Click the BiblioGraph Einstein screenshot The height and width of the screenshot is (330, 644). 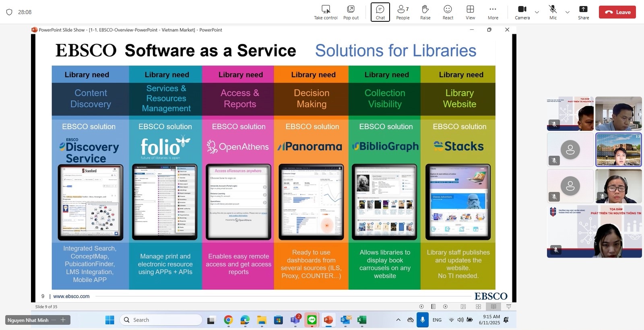pos(384,202)
